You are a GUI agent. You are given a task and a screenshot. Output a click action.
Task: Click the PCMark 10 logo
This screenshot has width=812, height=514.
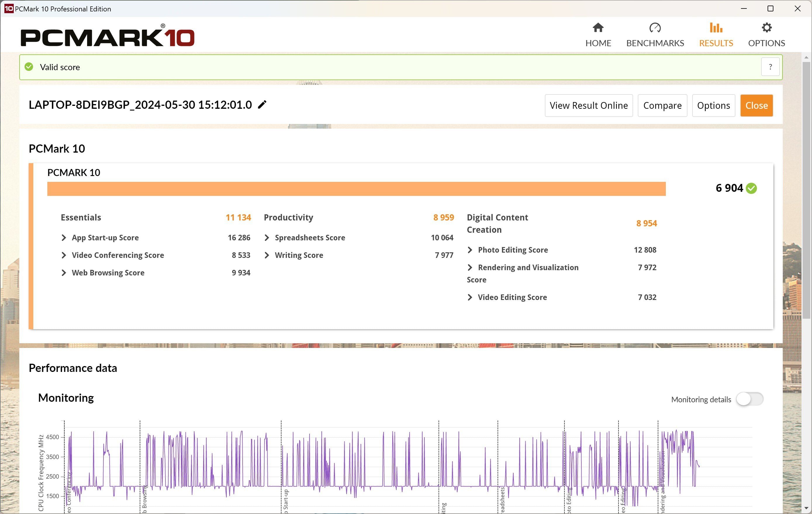click(x=108, y=35)
